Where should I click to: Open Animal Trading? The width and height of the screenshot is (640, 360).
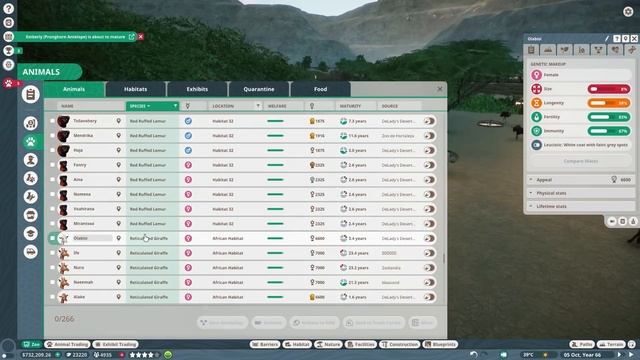pos(68,344)
